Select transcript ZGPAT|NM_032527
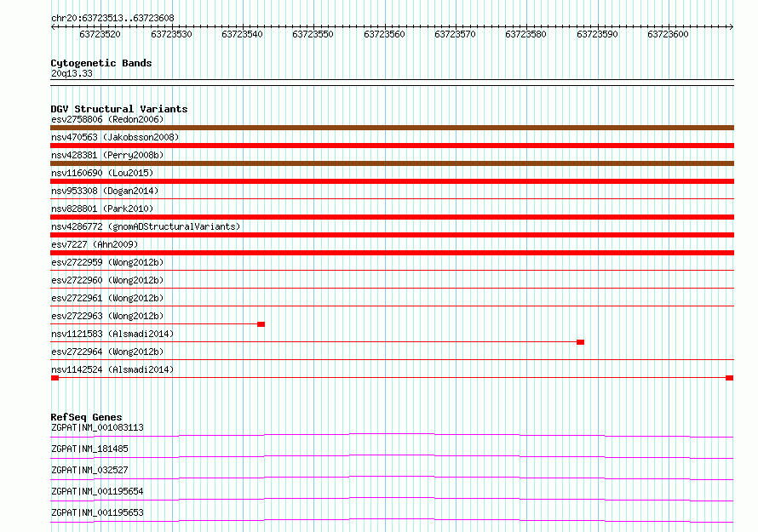 tap(89, 470)
